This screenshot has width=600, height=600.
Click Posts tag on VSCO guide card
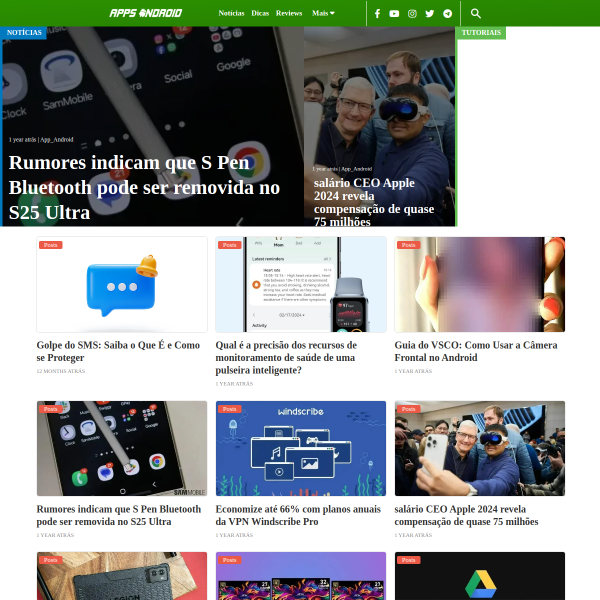tap(409, 245)
